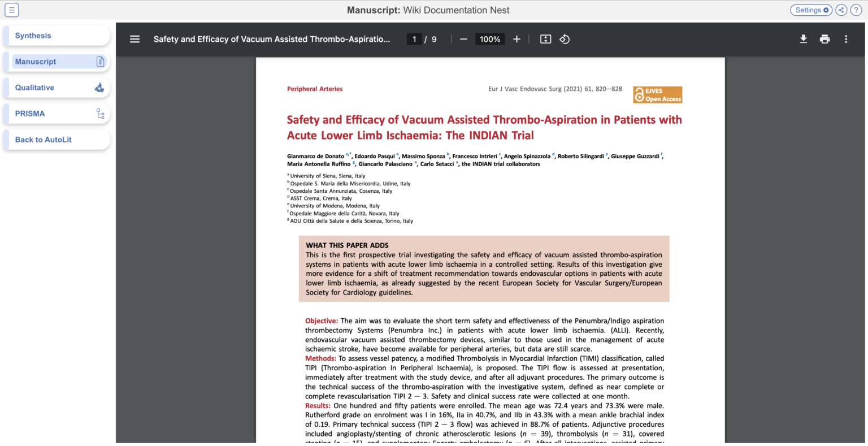This screenshot has width=868, height=446.
Task: Go back to AutoLit
Action: click(x=57, y=140)
